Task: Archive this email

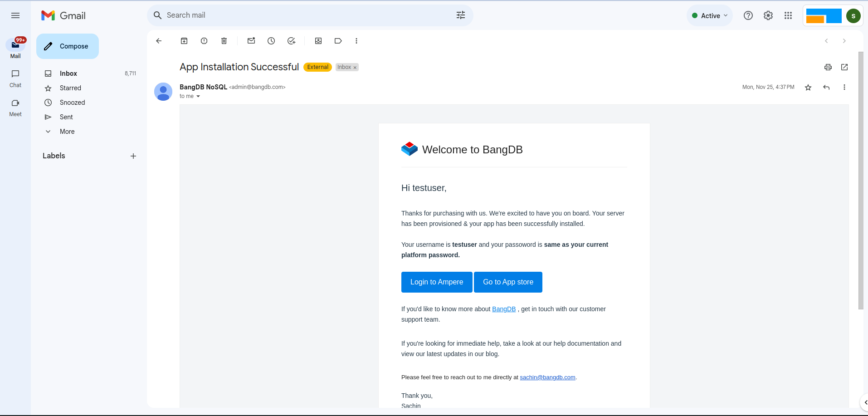Action: [x=184, y=41]
